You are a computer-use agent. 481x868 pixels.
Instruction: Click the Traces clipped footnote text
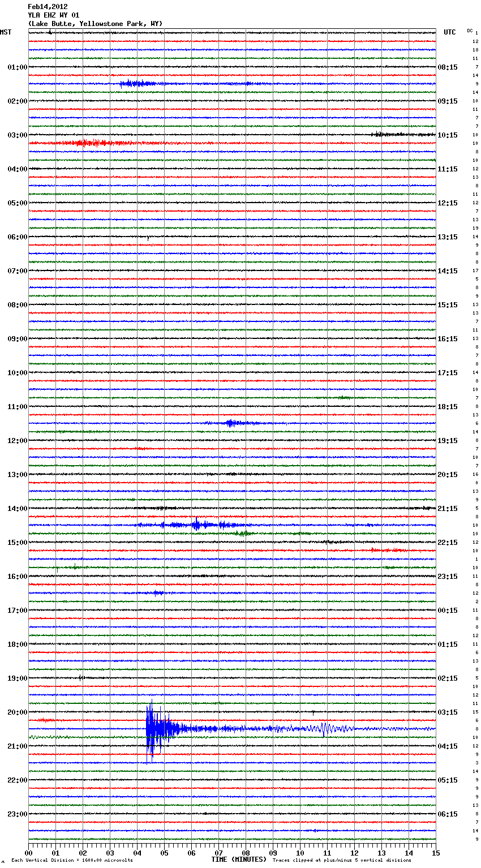pyautogui.click(x=342, y=860)
